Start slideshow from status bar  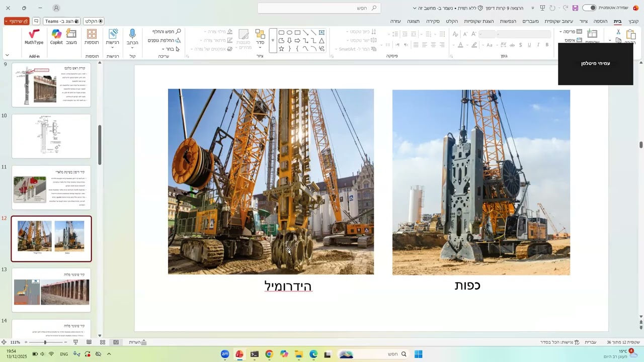75,342
